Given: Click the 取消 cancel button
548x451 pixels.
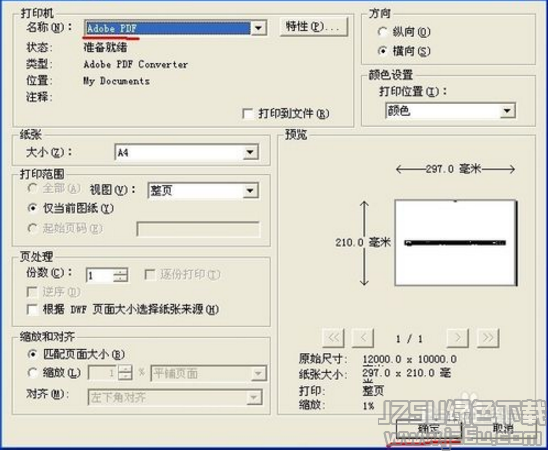Looking at the screenshot, I should pos(503,429).
